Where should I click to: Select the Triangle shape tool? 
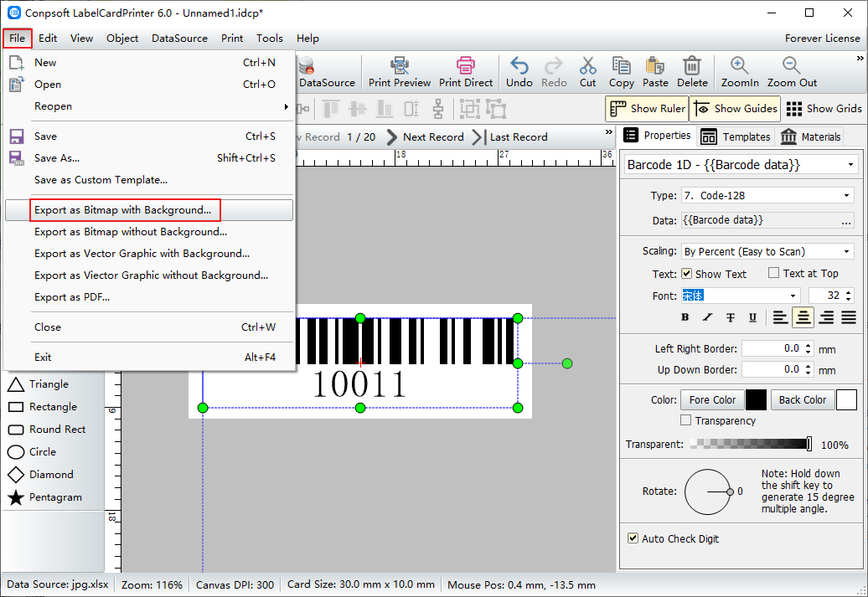pos(39,384)
